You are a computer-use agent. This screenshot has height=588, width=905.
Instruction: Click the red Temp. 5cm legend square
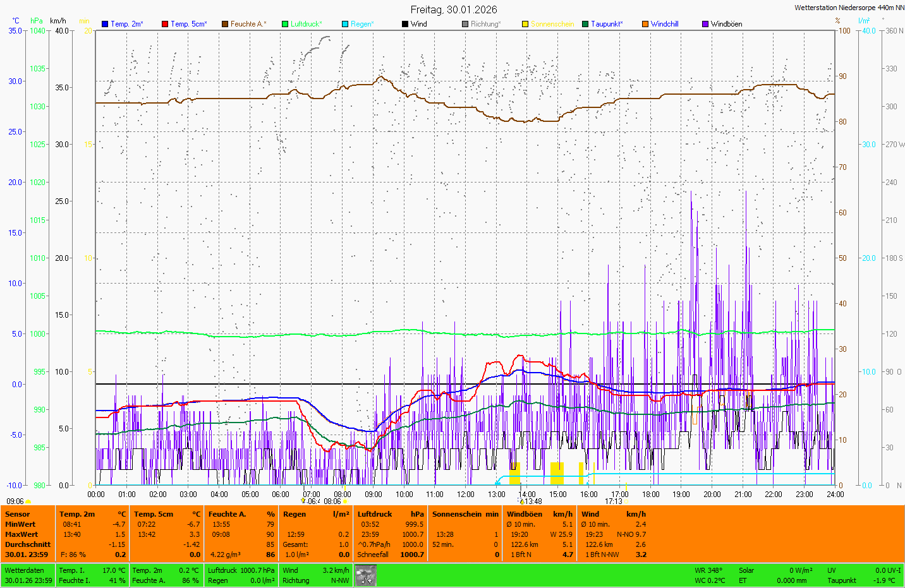pyautogui.click(x=165, y=24)
